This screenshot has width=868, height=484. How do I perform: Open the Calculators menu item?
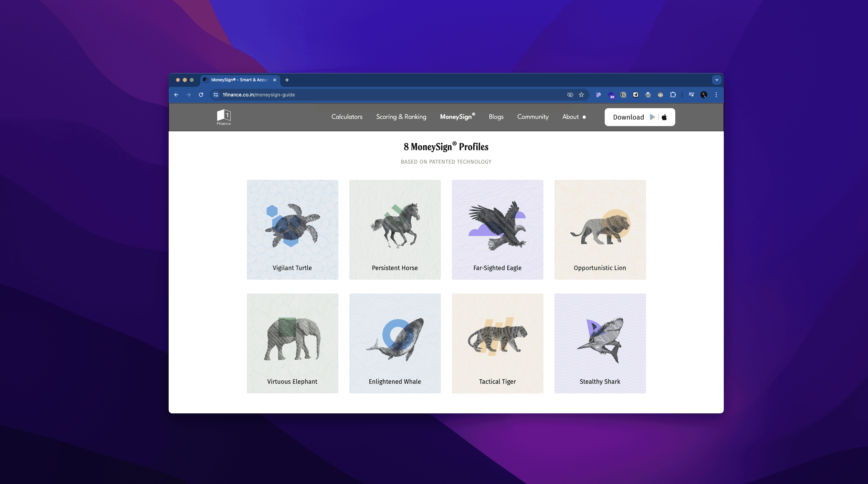pos(347,117)
